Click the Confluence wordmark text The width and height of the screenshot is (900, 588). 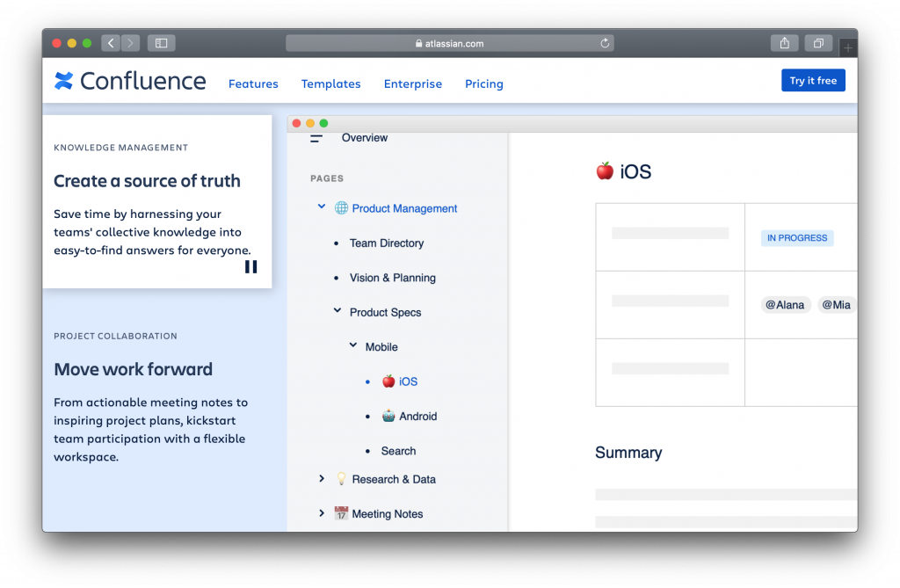(x=143, y=81)
